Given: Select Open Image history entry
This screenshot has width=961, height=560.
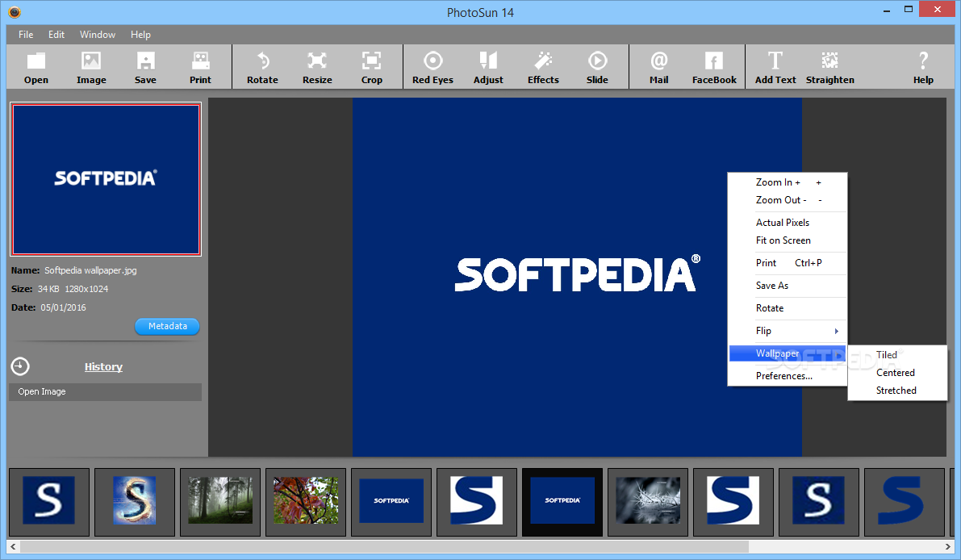Looking at the screenshot, I should click(106, 391).
